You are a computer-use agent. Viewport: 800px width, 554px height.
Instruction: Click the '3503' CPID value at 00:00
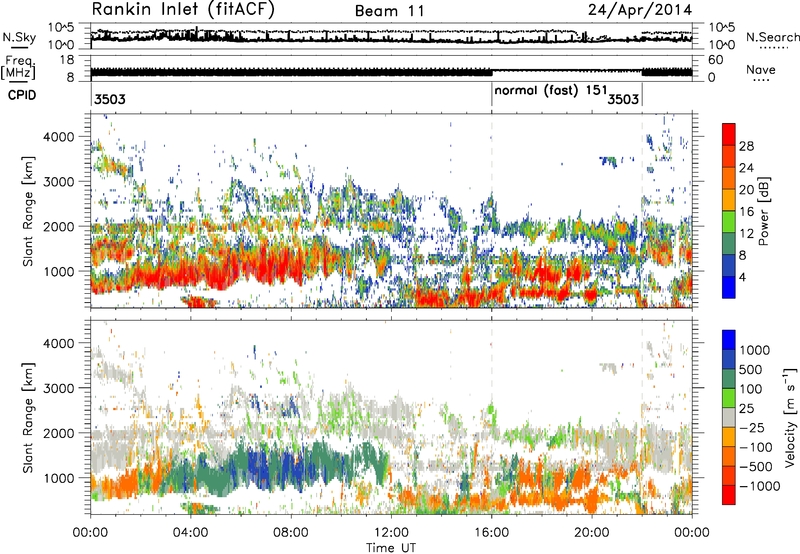click(x=110, y=99)
